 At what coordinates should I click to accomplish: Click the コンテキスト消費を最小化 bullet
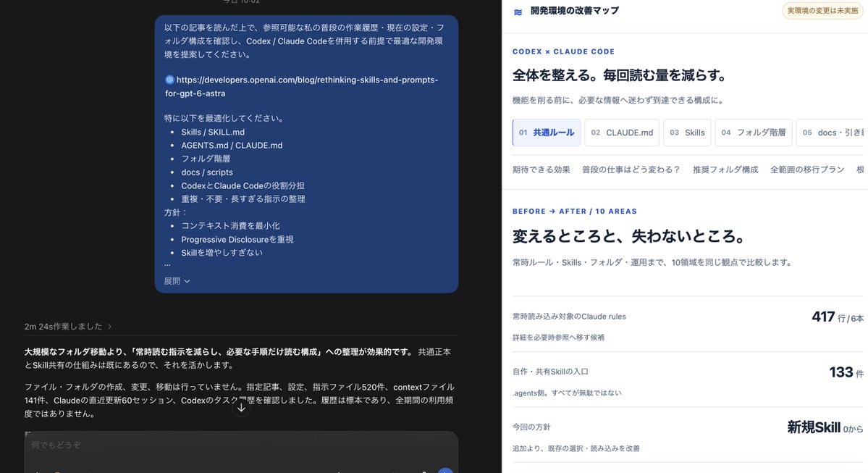point(230,225)
